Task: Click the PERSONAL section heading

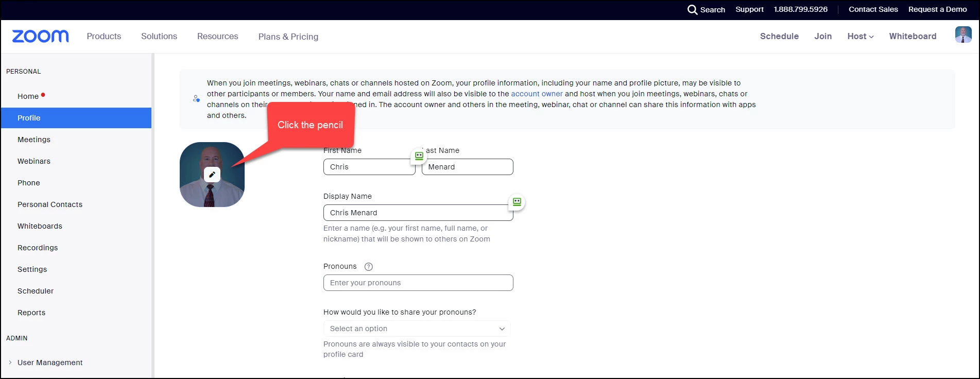Action: pyautogui.click(x=24, y=72)
